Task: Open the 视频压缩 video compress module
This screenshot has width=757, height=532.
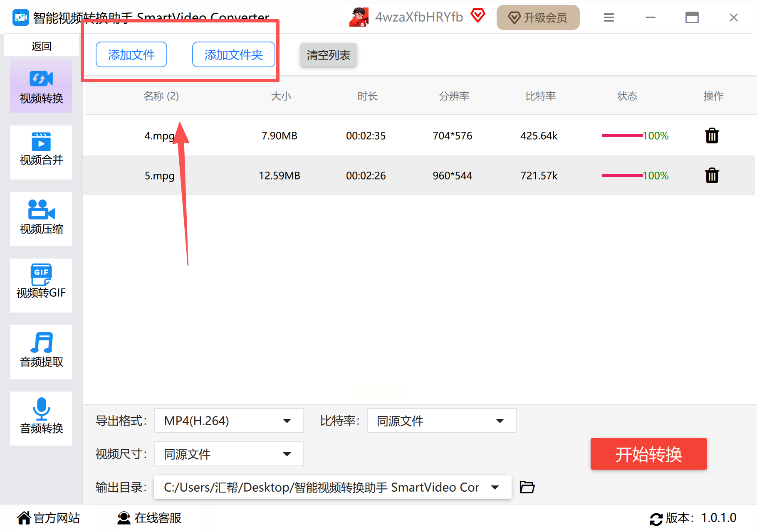Action: coord(41,219)
